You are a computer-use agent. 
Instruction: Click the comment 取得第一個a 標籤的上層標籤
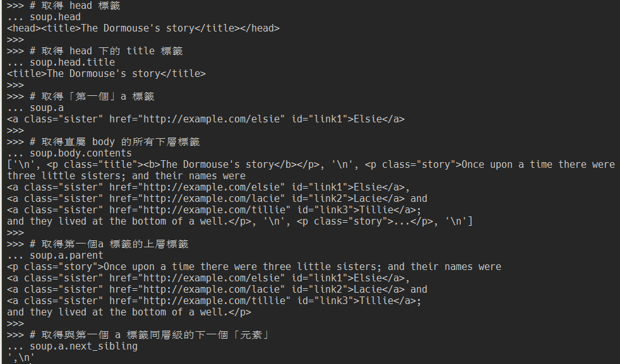click(x=109, y=244)
